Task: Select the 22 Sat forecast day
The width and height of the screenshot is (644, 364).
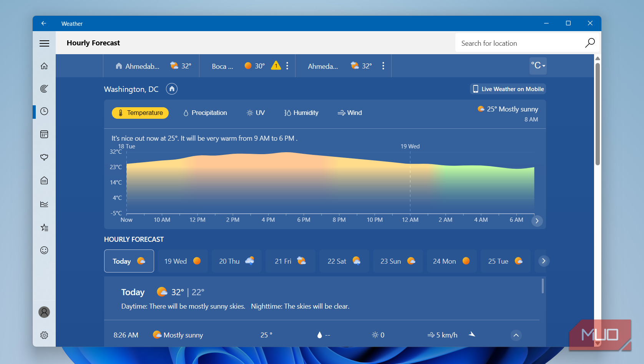Action: click(x=344, y=261)
